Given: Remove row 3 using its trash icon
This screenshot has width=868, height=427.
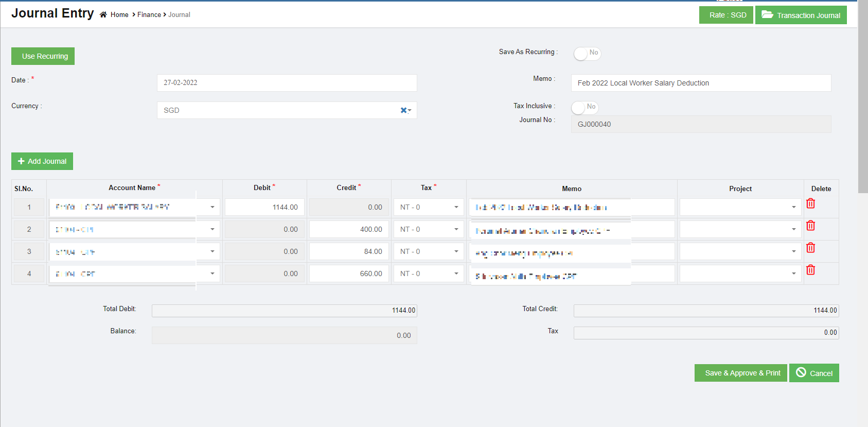Looking at the screenshot, I should (810, 248).
